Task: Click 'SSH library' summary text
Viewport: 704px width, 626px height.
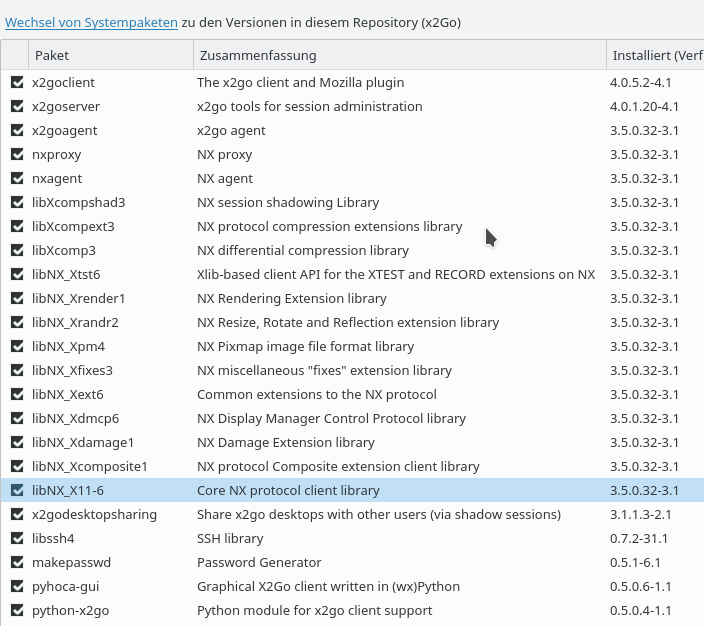Action: [230, 538]
